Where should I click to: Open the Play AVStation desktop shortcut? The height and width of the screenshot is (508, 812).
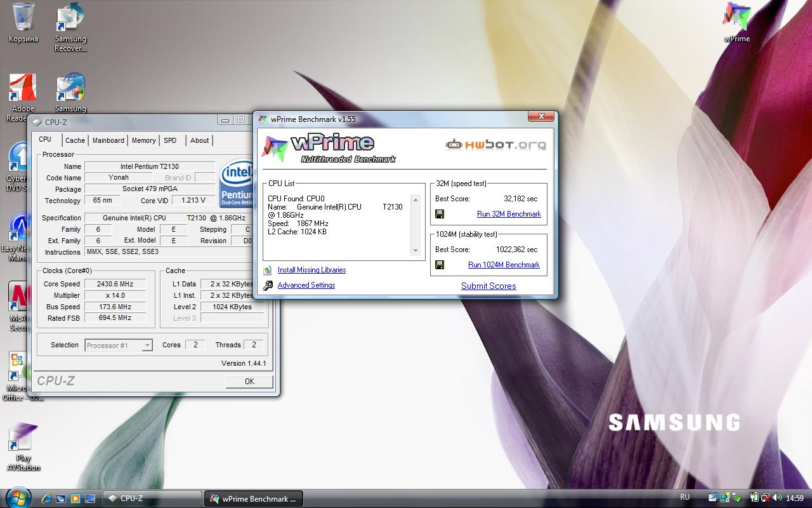23,447
